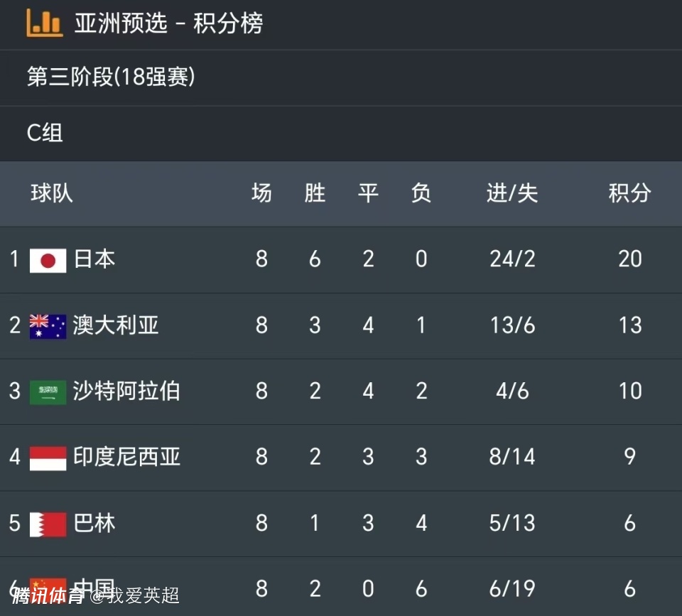Click the 胜 column header
This screenshot has height=616, width=682.
(x=315, y=193)
